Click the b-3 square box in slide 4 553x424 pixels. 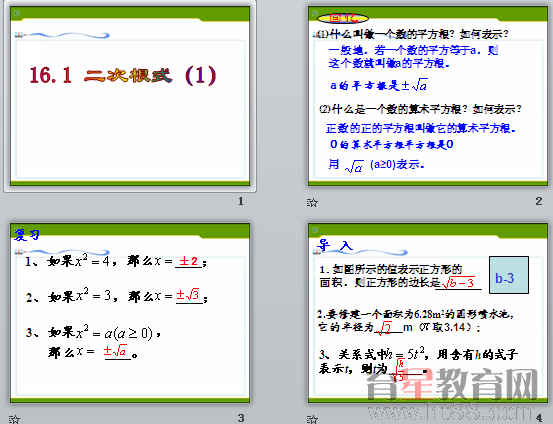coord(509,275)
